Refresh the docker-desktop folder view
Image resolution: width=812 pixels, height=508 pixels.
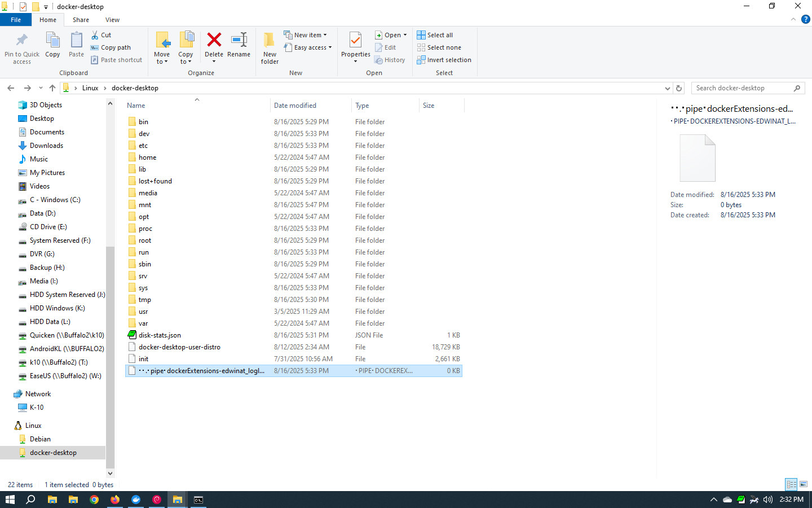679,88
